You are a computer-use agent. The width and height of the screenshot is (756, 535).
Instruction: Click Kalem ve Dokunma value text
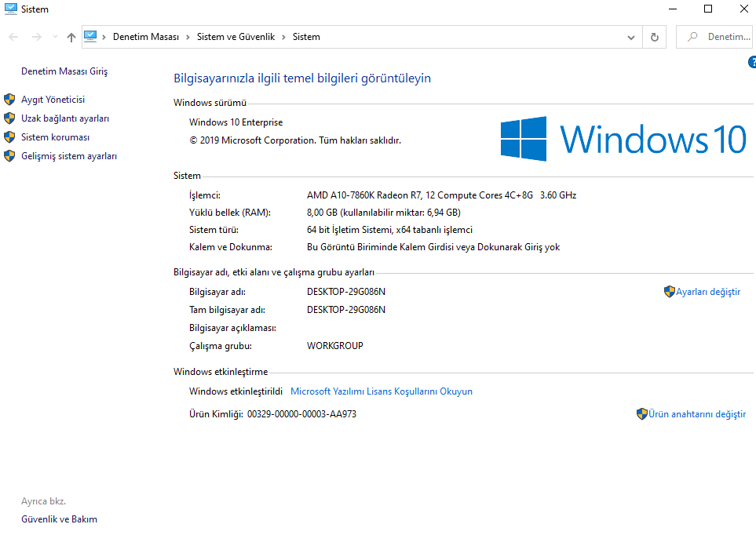[433, 247]
